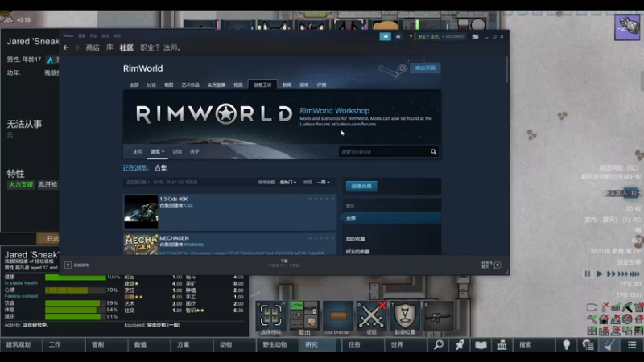Click the rocket icon in bottom bar
The image size is (644, 362).
tap(460, 345)
